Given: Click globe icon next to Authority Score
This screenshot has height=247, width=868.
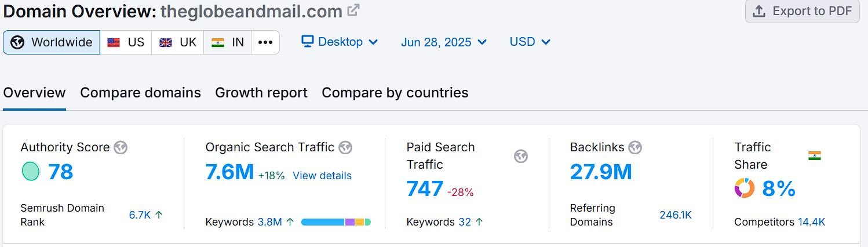Looking at the screenshot, I should point(121,147).
